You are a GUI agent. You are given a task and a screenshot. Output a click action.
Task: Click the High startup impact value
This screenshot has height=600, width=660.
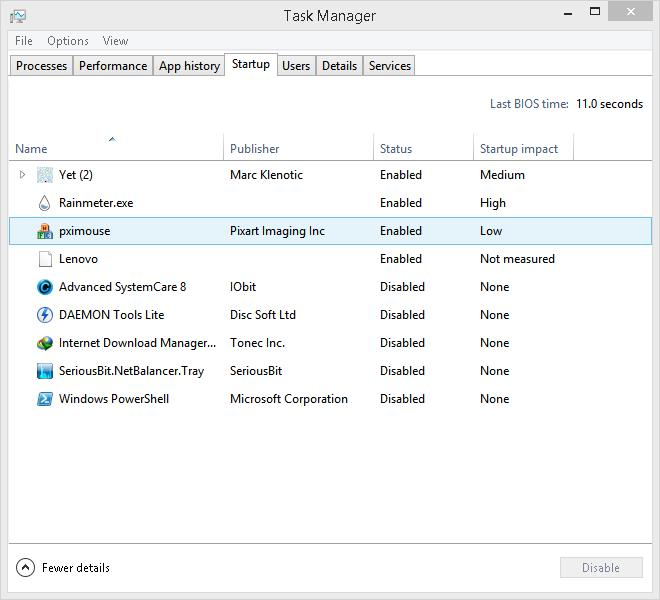tap(493, 203)
